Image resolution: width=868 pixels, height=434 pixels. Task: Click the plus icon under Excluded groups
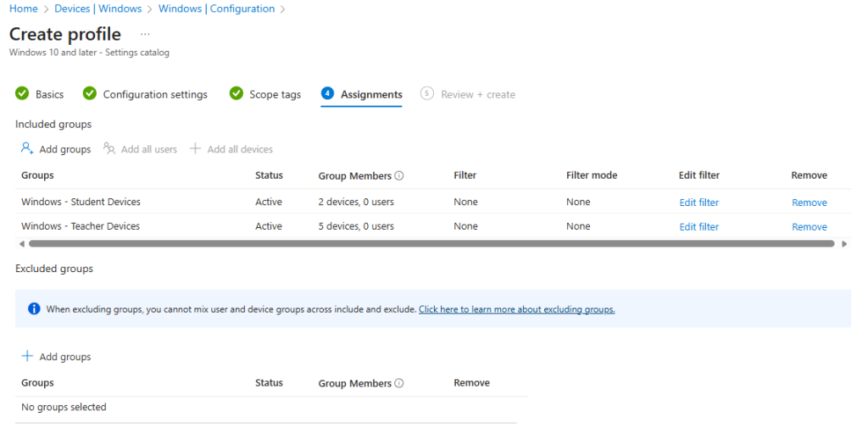27,357
